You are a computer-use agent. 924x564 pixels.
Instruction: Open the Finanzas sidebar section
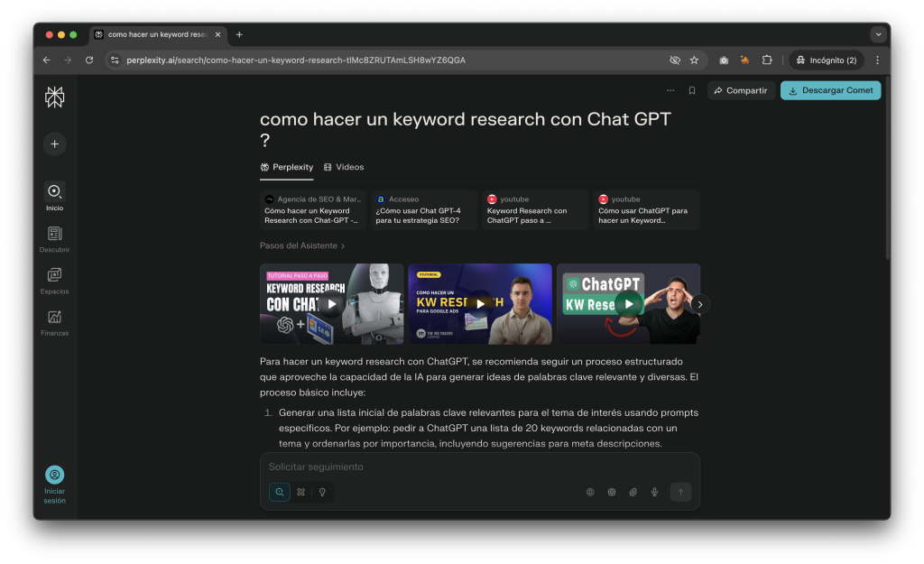pyautogui.click(x=54, y=318)
